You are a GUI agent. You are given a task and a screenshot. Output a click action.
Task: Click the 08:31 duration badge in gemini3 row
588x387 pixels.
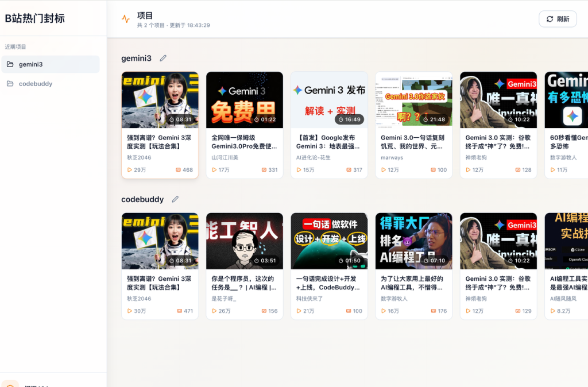pyautogui.click(x=180, y=119)
